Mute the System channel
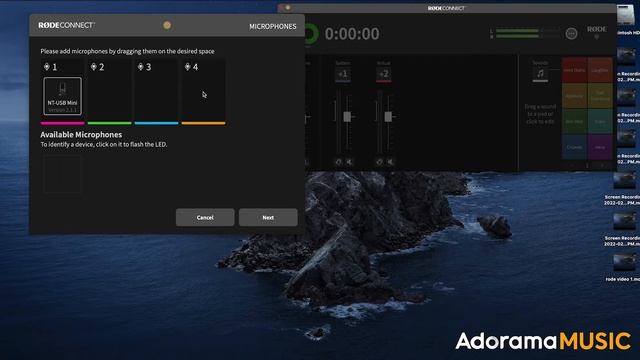640x360 pixels. click(x=349, y=162)
